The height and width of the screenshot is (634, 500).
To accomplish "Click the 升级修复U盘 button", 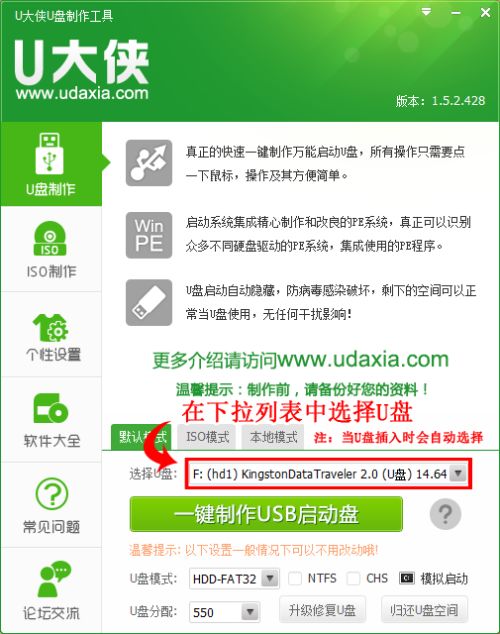I will 322,610.
